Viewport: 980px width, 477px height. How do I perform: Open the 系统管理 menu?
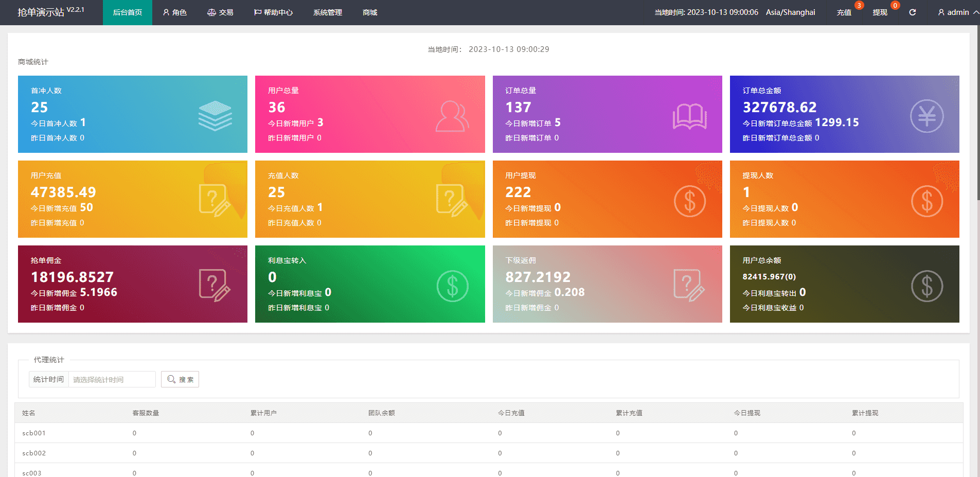pos(328,12)
